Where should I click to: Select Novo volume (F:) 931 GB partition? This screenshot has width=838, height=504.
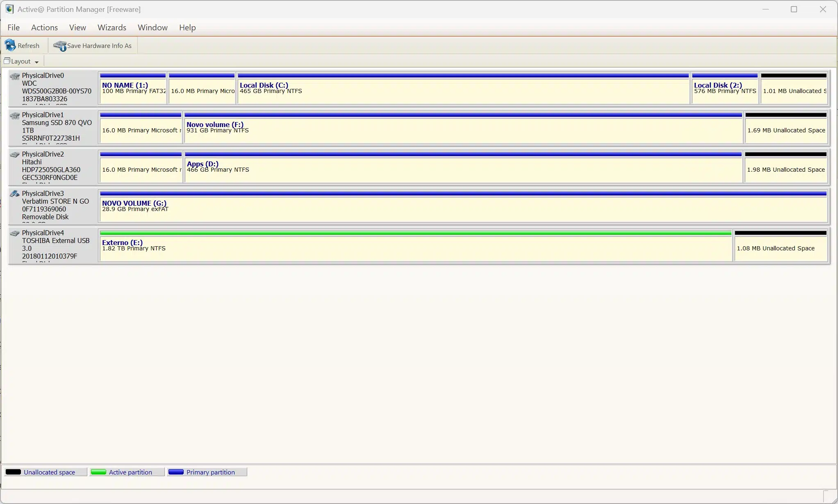point(463,127)
